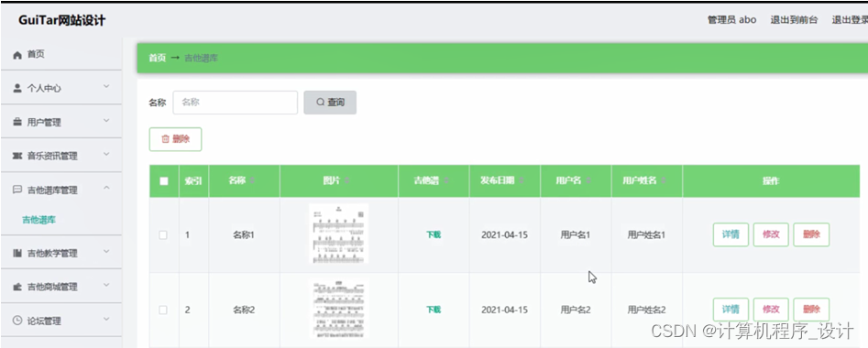Click the 用户名1 cell
The image size is (868, 348).
tap(576, 235)
